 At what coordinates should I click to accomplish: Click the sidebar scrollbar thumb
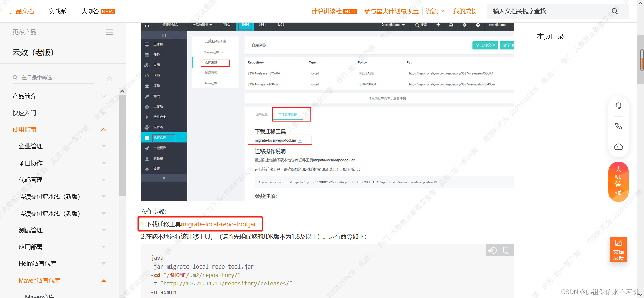coord(122,145)
